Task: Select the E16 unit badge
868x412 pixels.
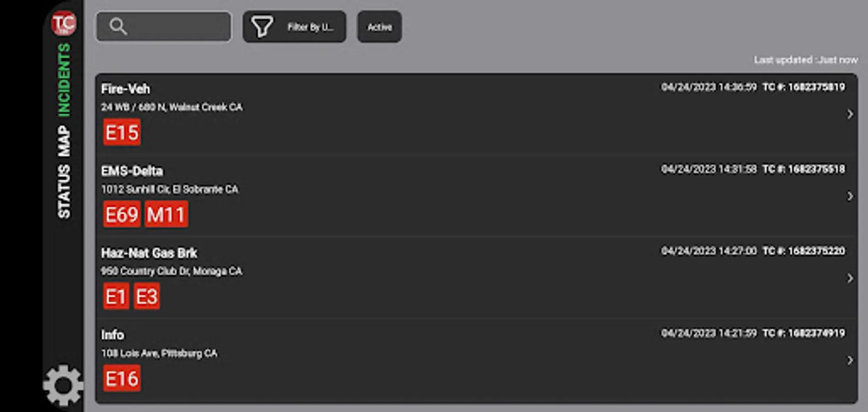Action: click(x=122, y=379)
